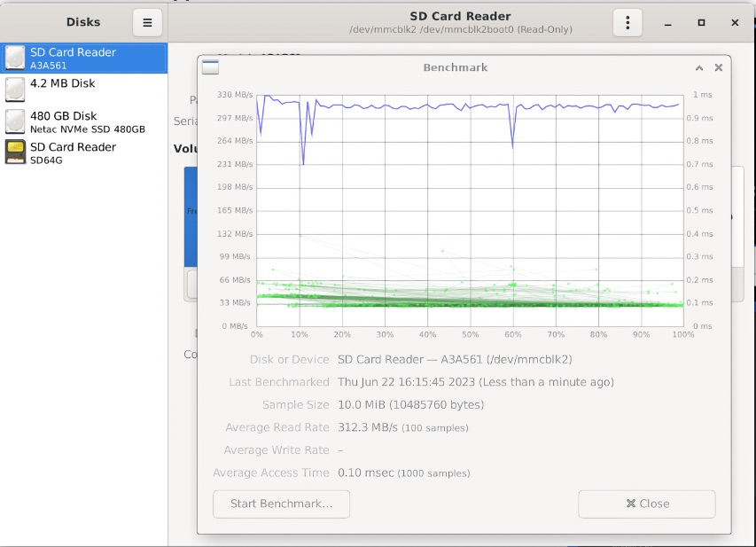Image resolution: width=756 pixels, height=547 pixels.
Task: Click the Start Benchmark... button
Action: [x=282, y=504]
